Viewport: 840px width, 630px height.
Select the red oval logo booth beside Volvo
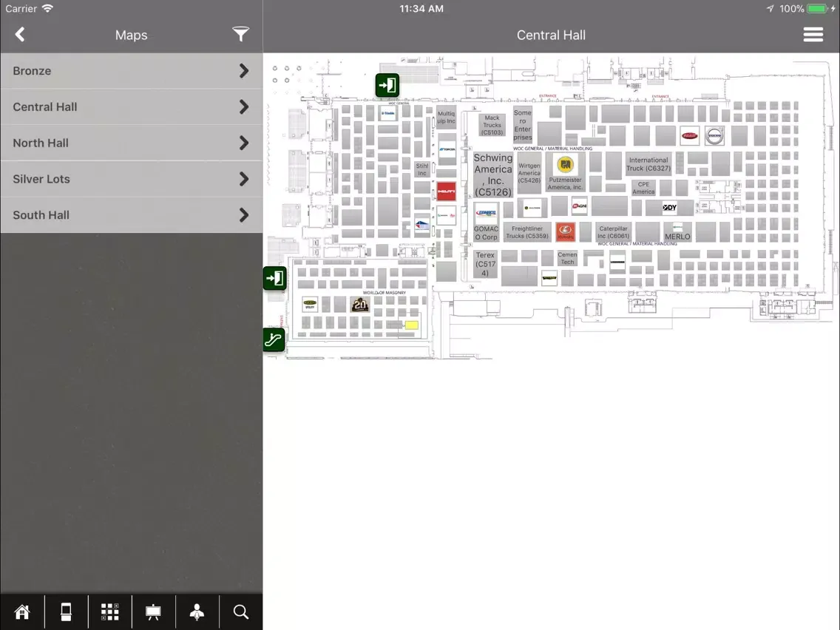pos(689,135)
